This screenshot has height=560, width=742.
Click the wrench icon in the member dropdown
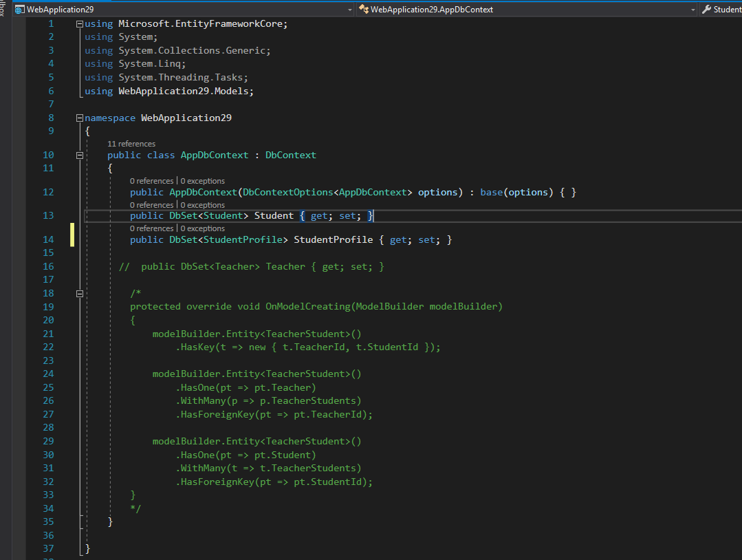[x=706, y=10]
